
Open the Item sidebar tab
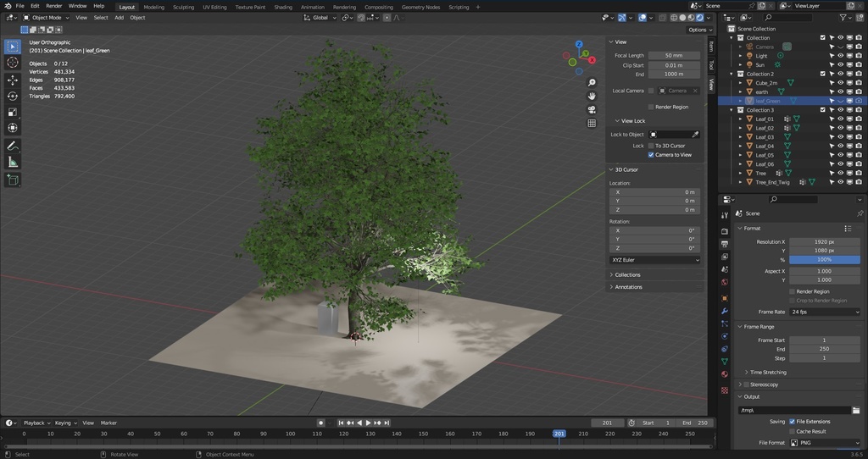(x=711, y=47)
